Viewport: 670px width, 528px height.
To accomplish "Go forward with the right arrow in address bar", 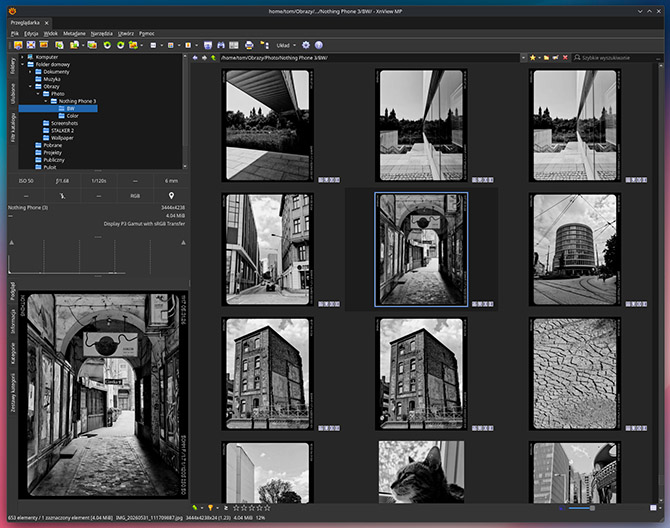I will [204, 58].
